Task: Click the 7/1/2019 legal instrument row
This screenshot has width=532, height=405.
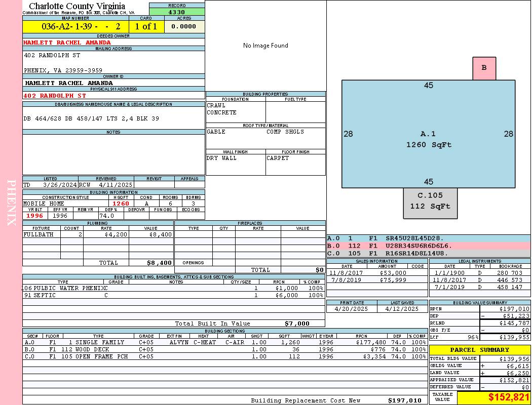Action: click(x=479, y=287)
